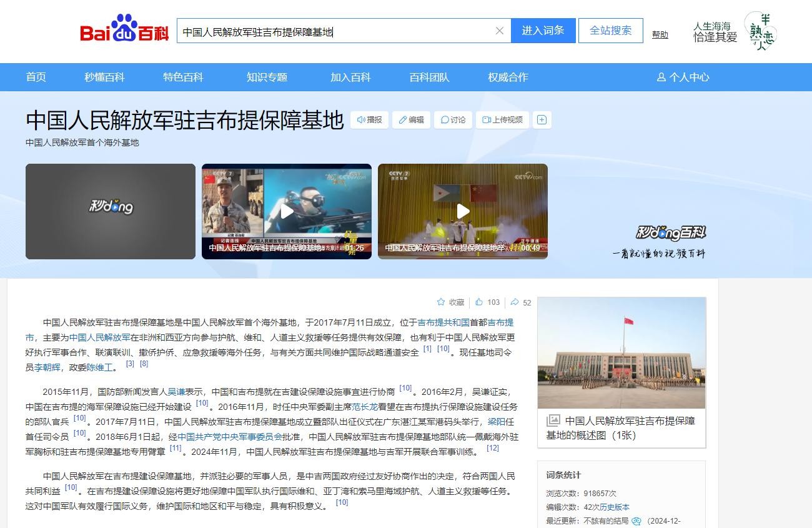Click the 播报 audio playback button

[369, 120]
